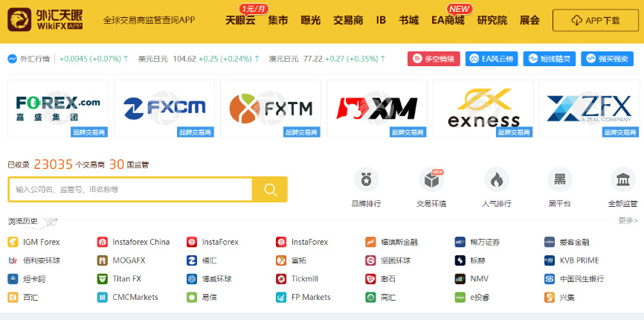Screen dimensions: 644x320
Task: Click the 百汇 icon in history
Action: coord(13,297)
